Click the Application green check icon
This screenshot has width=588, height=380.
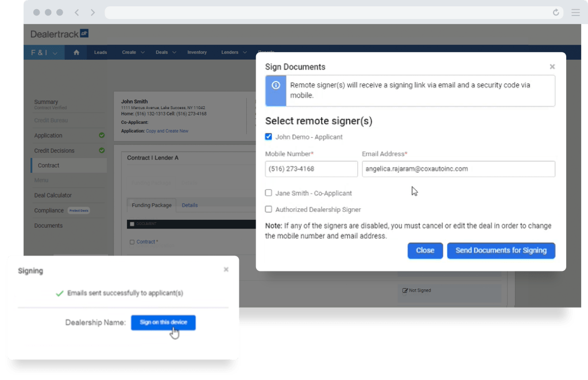[x=102, y=135]
